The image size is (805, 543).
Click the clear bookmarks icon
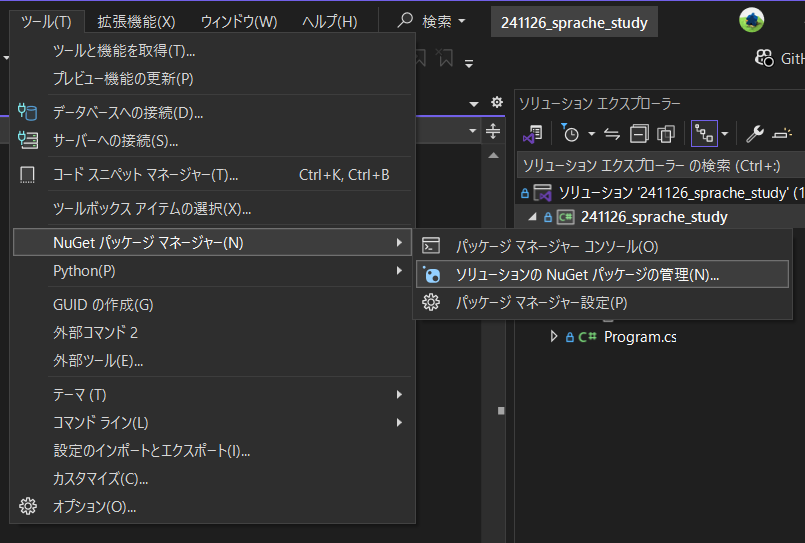(x=445, y=58)
